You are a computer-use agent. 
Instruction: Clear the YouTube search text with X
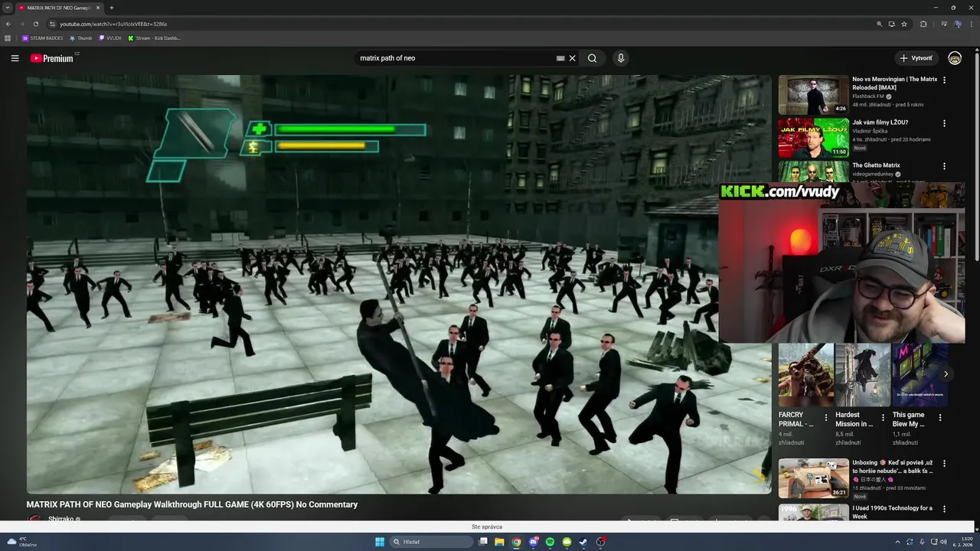click(572, 58)
